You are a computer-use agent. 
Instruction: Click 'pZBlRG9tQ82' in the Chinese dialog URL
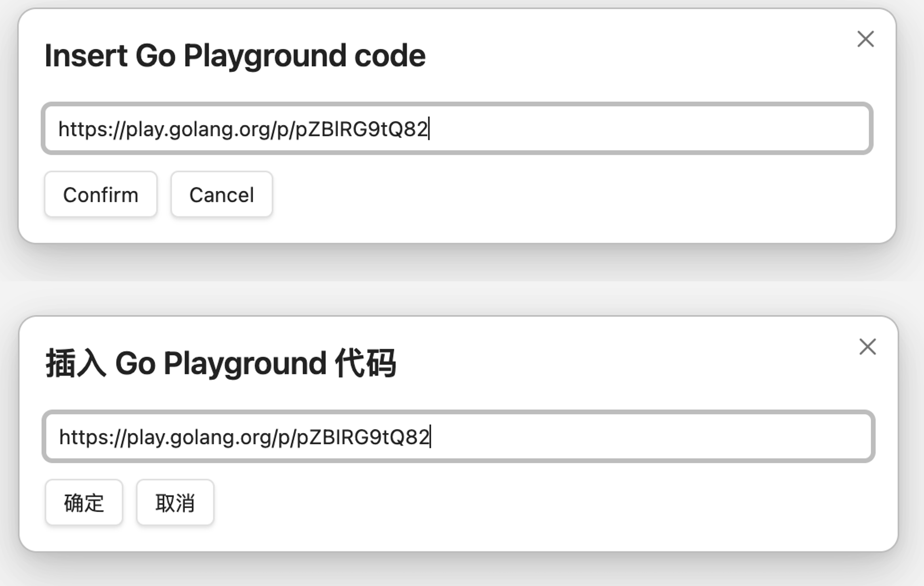point(363,437)
